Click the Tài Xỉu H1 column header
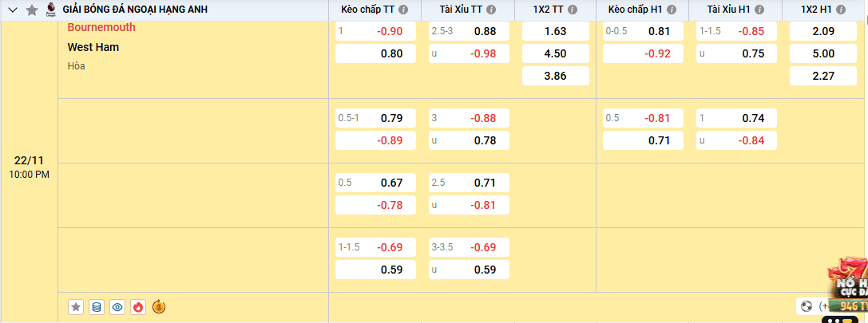Screen dimensions: 868x323 pos(728,10)
